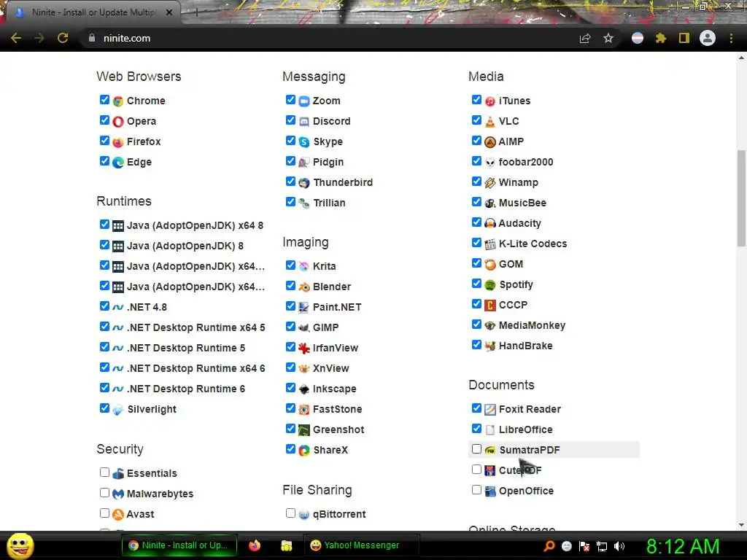
Task: Click the AIMP icon
Action: coord(489,142)
